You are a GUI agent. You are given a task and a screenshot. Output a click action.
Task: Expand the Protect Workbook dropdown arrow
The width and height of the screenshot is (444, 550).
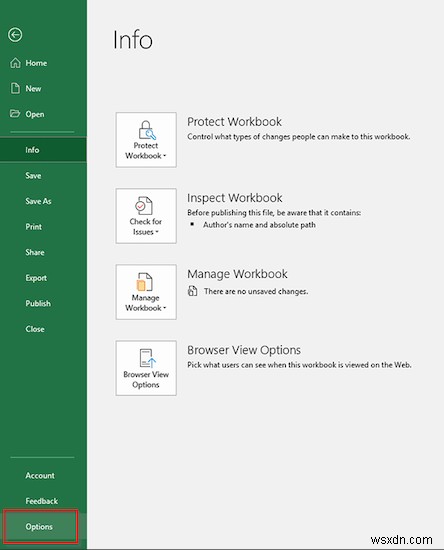coord(164,156)
